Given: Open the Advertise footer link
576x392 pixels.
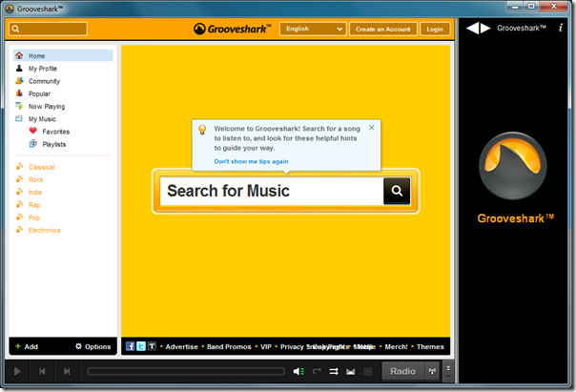Looking at the screenshot, I should click(181, 347).
